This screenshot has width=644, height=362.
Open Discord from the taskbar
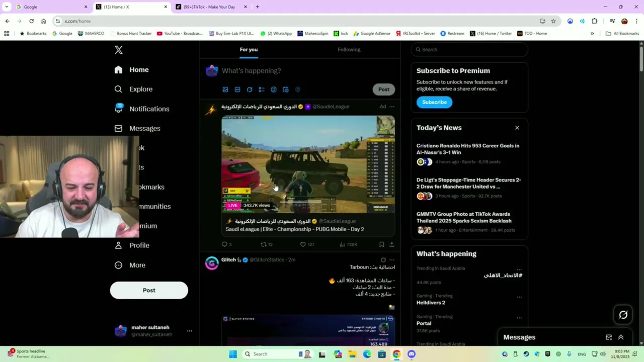point(412,354)
